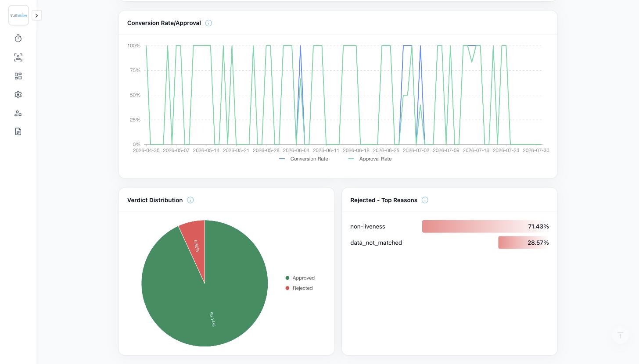The image size is (639, 364).
Task: Click the scroll-to-top floating button
Action: tap(620, 335)
